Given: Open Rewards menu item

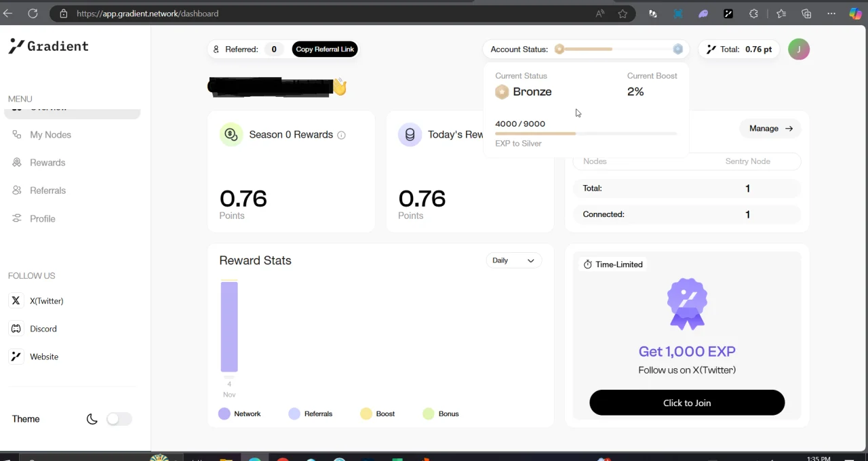Looking at the screenshot, I should pos(47,163).
